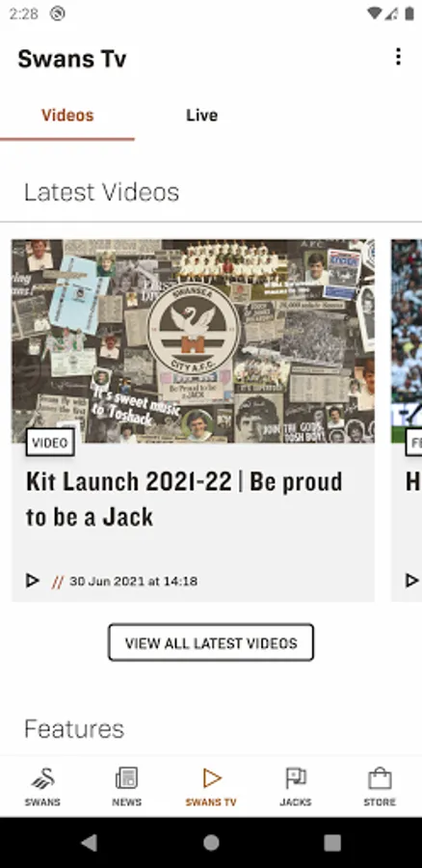The height and width of the screenshot is (868, 422).
Task: Tap the VIDEO label badge on card
Action: [50, 443]
